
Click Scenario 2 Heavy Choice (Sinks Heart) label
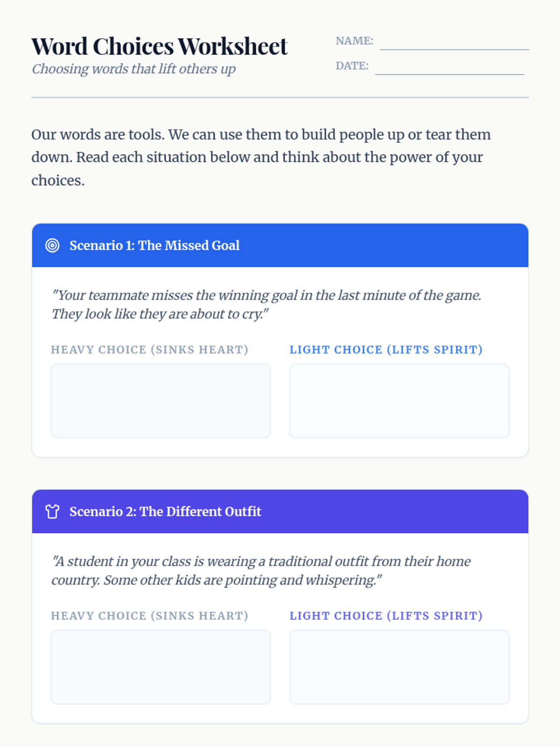[x=149, y=616]
